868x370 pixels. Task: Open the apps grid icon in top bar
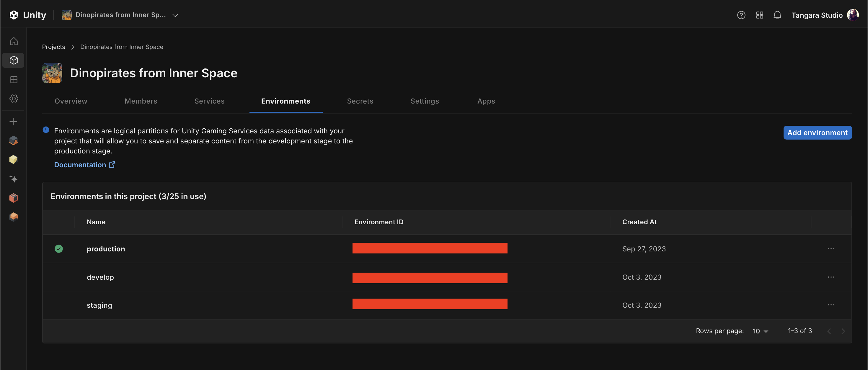pyautogui.click(x=759, y=15)
